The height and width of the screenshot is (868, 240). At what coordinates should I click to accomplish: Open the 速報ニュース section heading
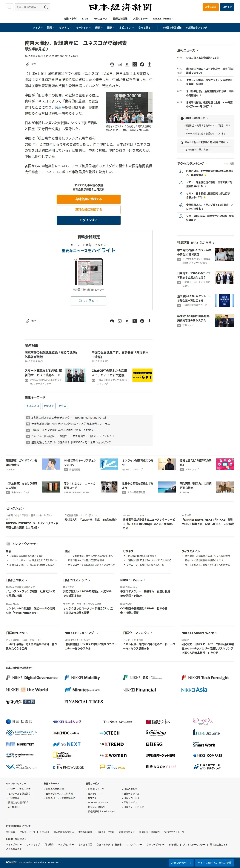[x=187, y=50]
